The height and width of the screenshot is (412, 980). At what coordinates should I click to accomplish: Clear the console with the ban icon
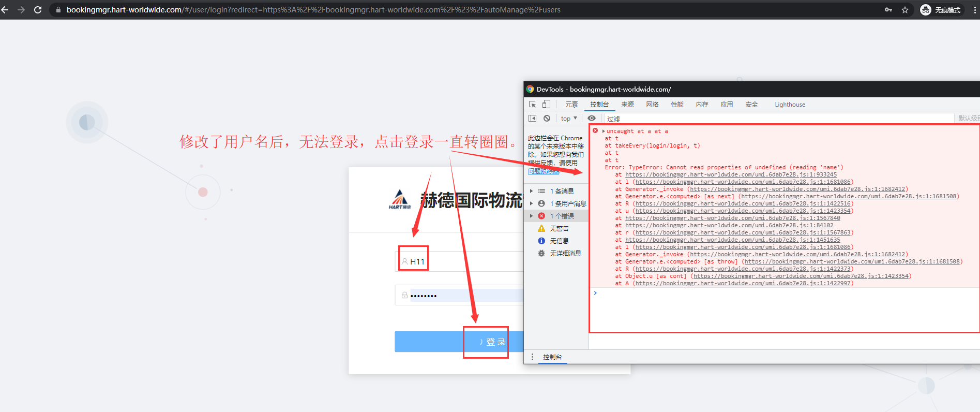547,119
